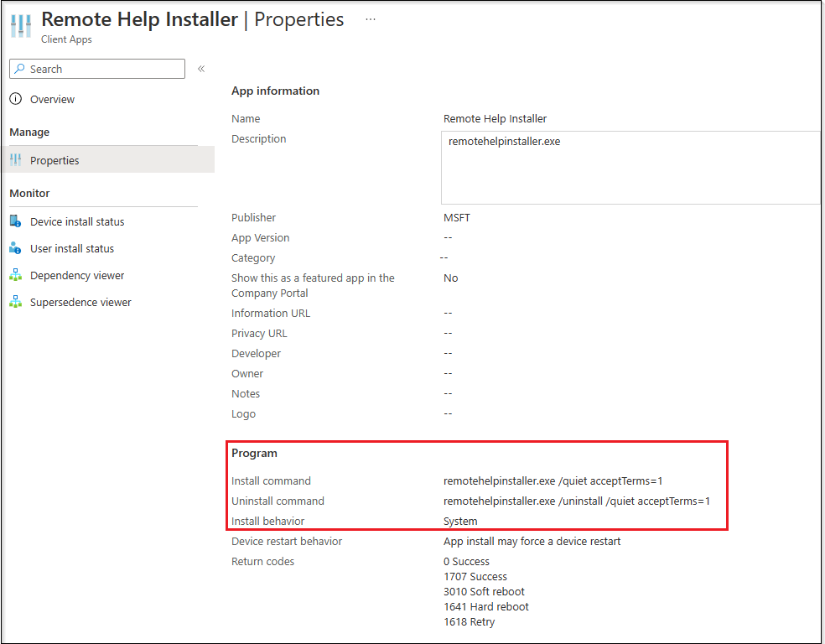Viewport: 825px width, 644px height.
Task: Click the Uninstall command label
Action: coord(278,501)
